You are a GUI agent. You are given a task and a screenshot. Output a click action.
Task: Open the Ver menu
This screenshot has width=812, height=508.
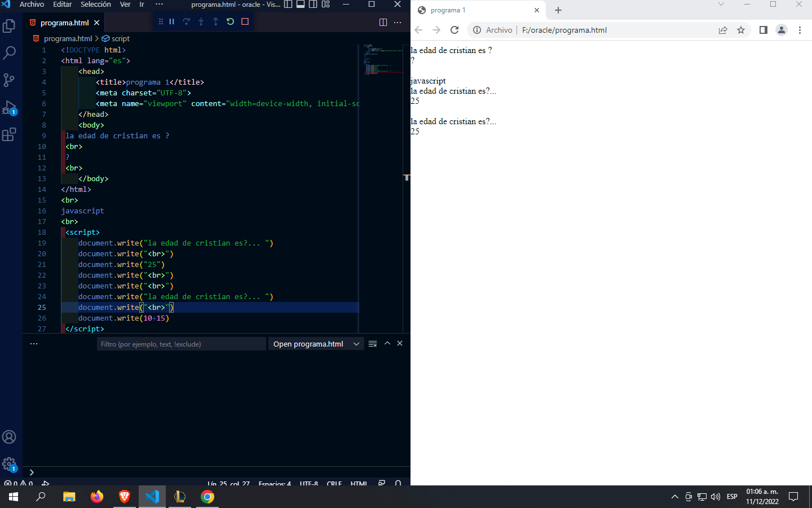[x=125, y=5]
